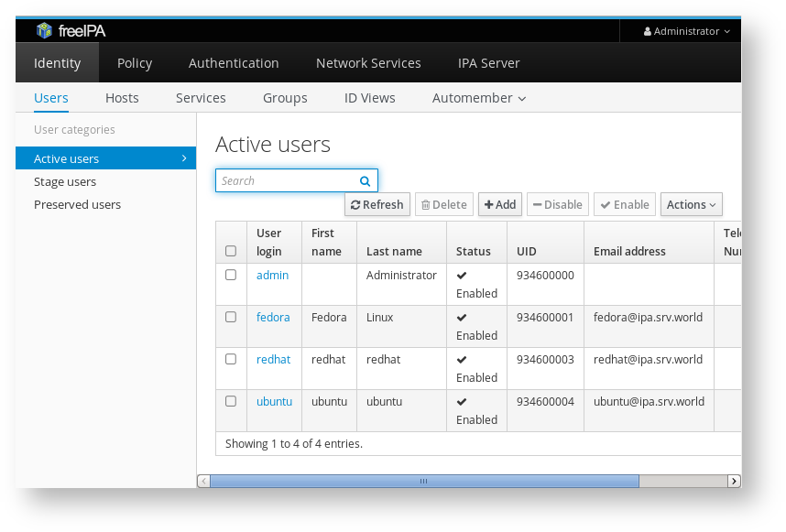Click the scroll left arrow on horizontal scrollbar
This screenshot has width=786, height=532.
click(x=203, y=481)
